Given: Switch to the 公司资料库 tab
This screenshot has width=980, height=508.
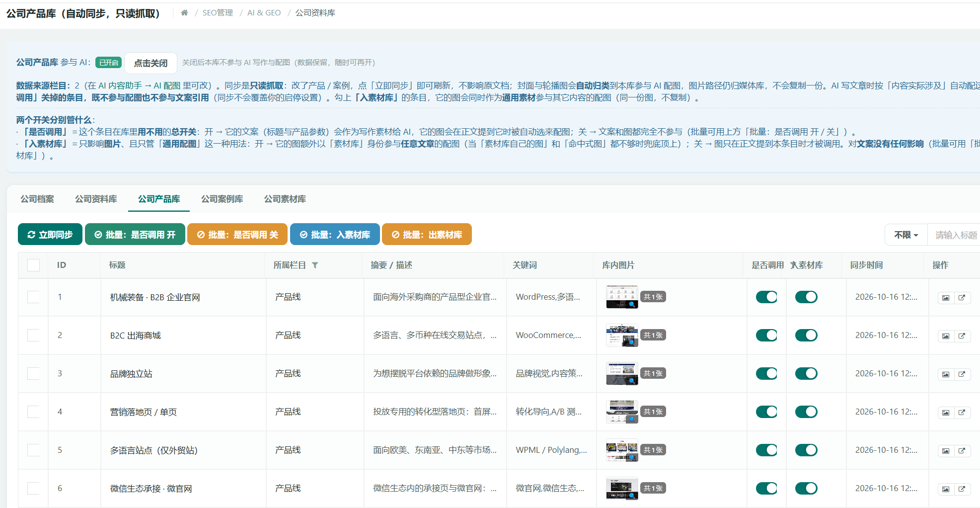Looking at the screenshot, I should coord(96,199).
